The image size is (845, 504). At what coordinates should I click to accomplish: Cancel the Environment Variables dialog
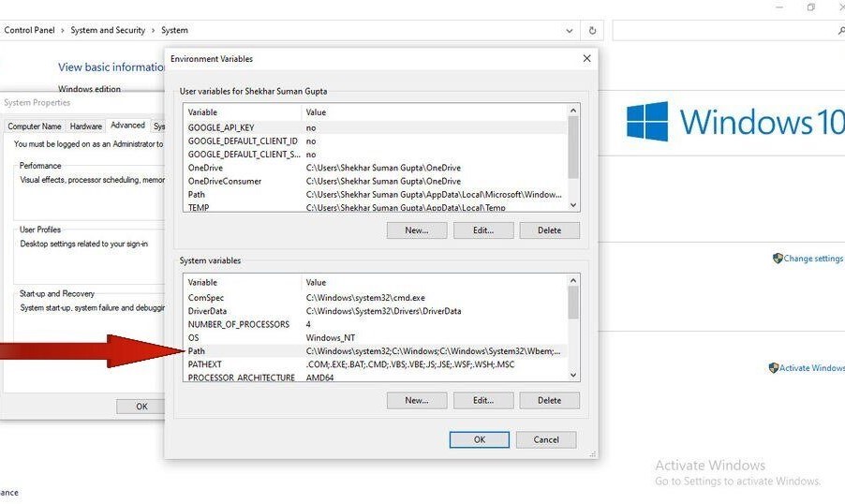pos(546,440)
